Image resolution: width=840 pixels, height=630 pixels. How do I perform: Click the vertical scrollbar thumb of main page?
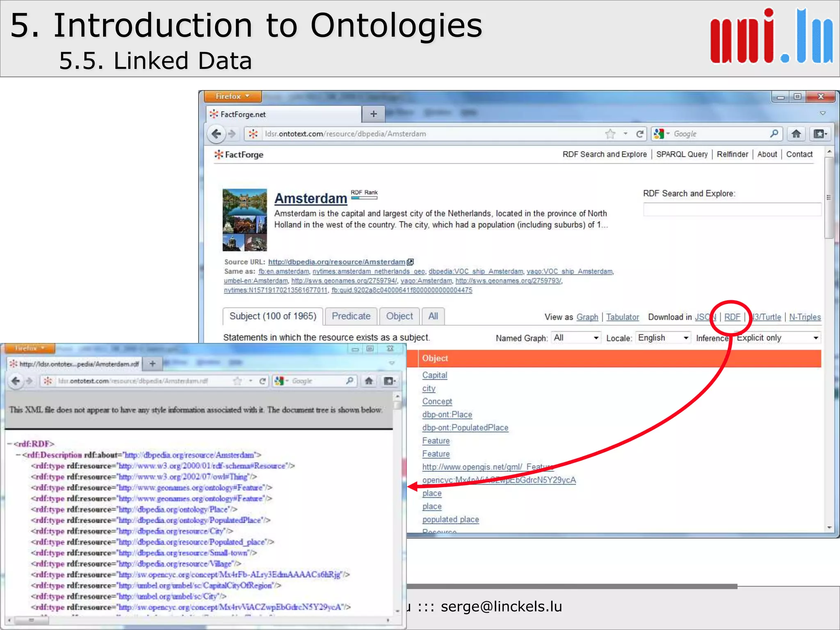(829, 198)
